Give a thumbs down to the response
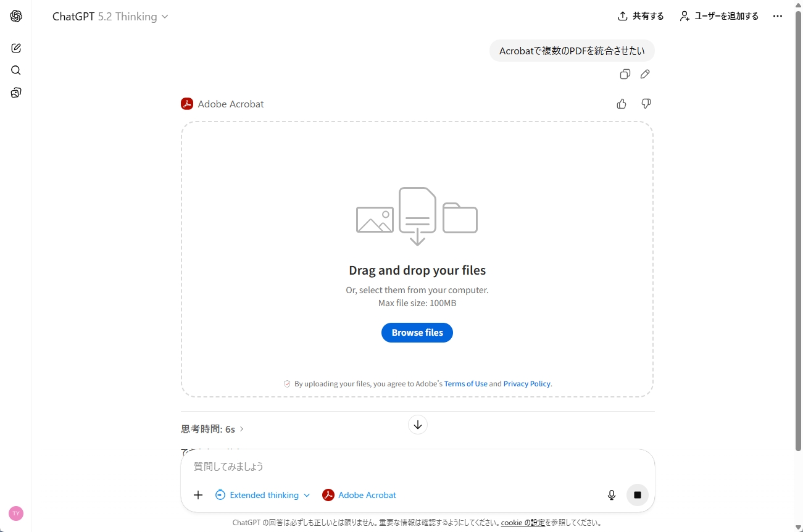Viewport: 803px width, 532px height. pyautogui.click(x=646, y=104)
